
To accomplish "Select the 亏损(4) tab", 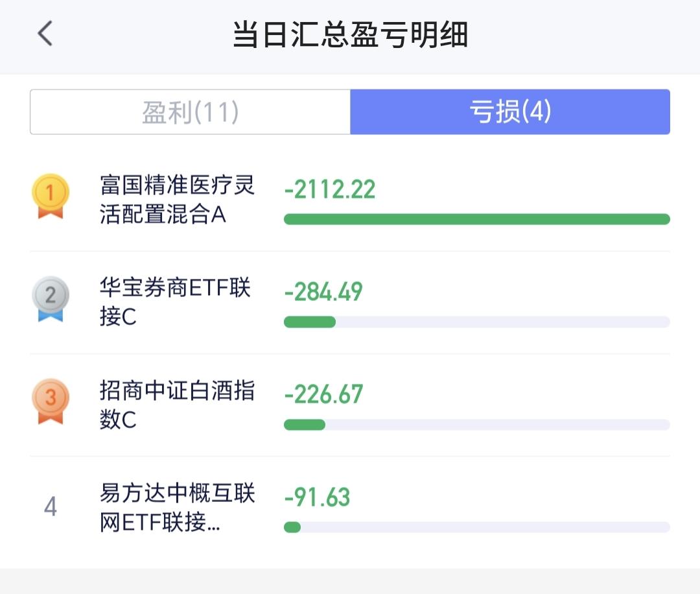I will [x=510, y=112].
